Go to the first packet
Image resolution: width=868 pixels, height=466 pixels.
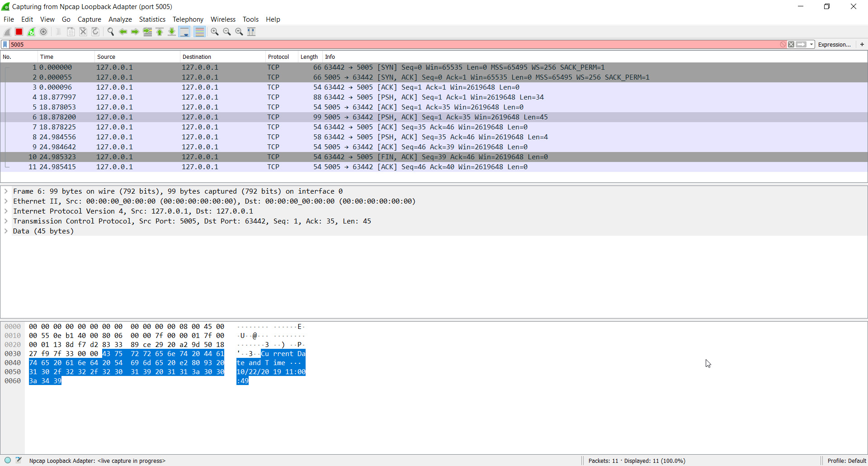pos(160,32)
